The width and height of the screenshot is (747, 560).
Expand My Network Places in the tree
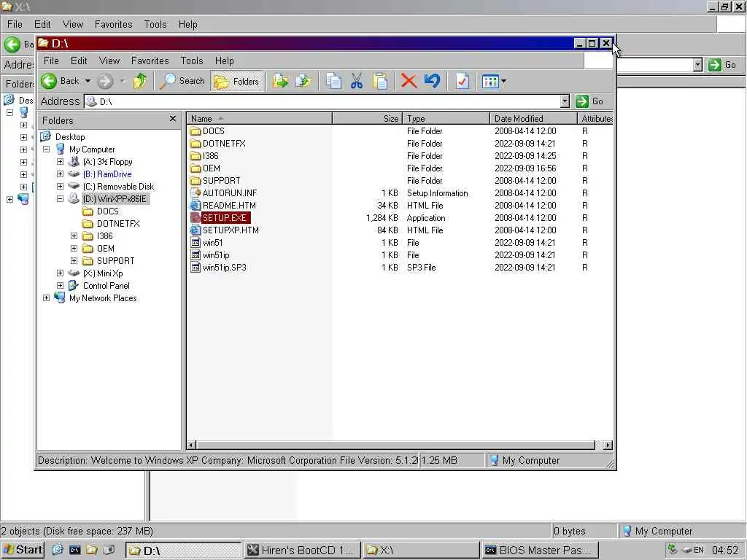click(x=46, y=297)
